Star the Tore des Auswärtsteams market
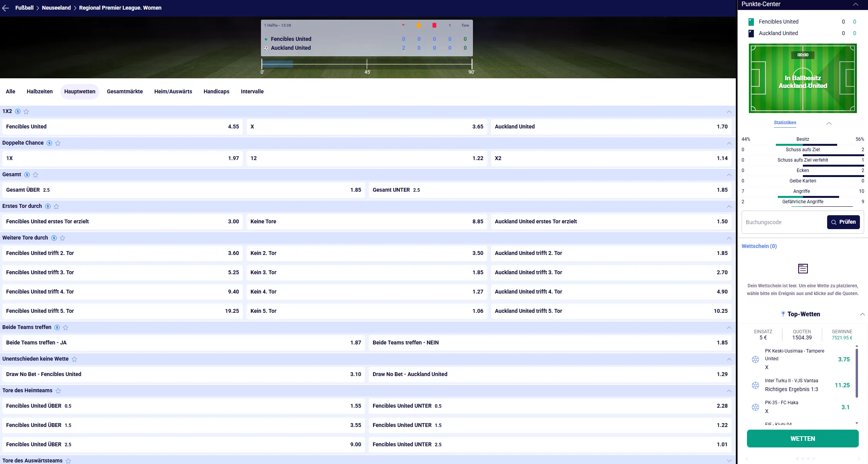The width and height of the screenshot is (868, 464). [x=68, y=461]
